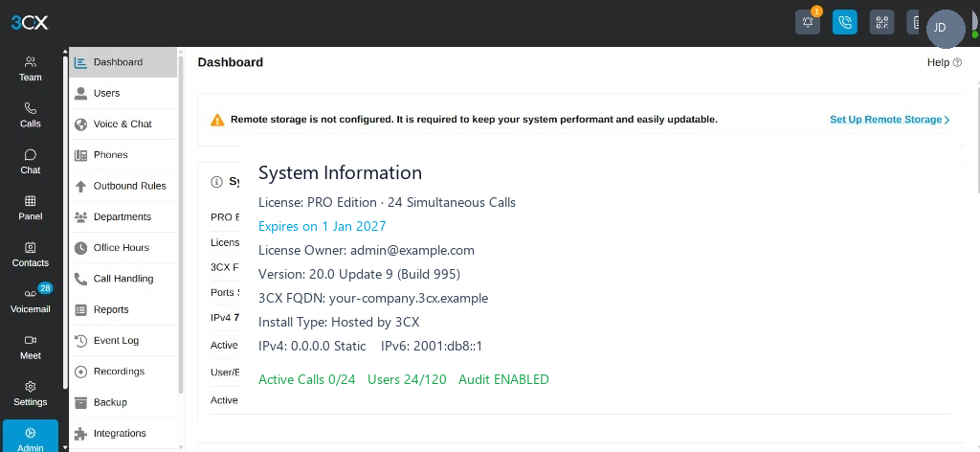Select Outbound Rules menu item

coord(123,187)
